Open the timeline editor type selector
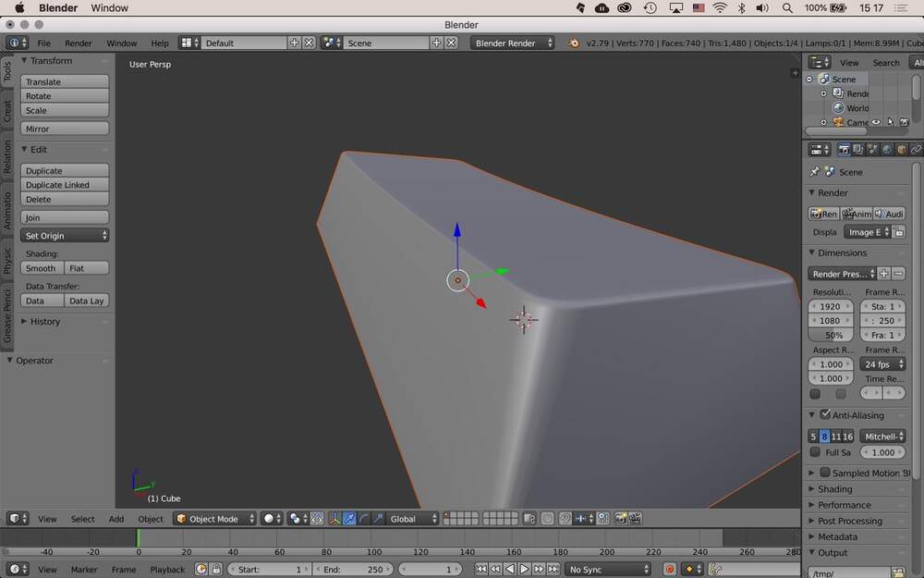This screenshot has height=578, width=924. point(18,569)
